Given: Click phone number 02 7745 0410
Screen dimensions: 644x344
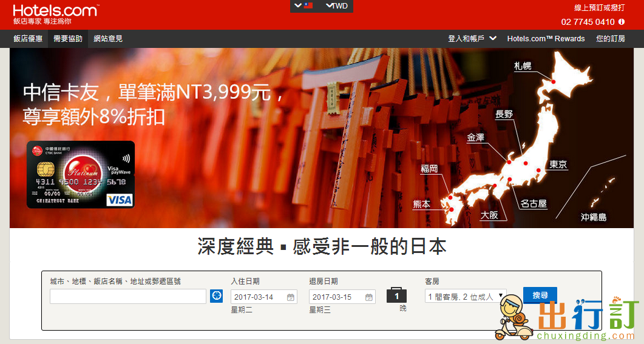Looking at the screenshot, I should tap(588, 22).
